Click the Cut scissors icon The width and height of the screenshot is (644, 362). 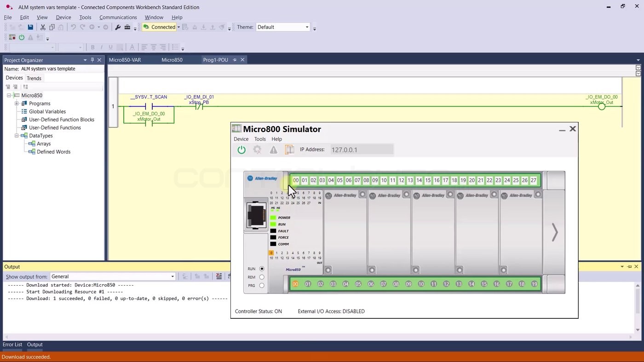tap(43, 27)
